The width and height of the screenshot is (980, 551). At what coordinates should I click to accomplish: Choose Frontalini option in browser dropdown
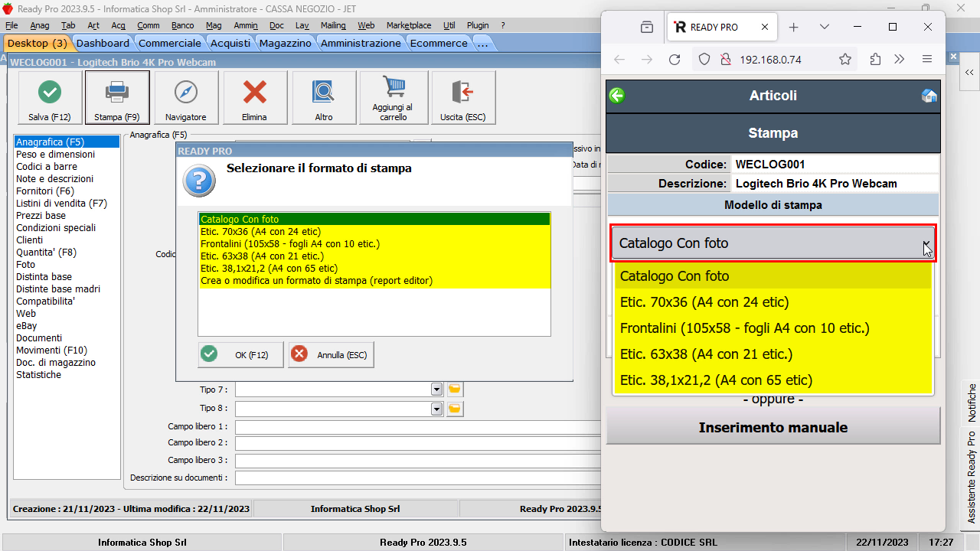tap(773, 328)
